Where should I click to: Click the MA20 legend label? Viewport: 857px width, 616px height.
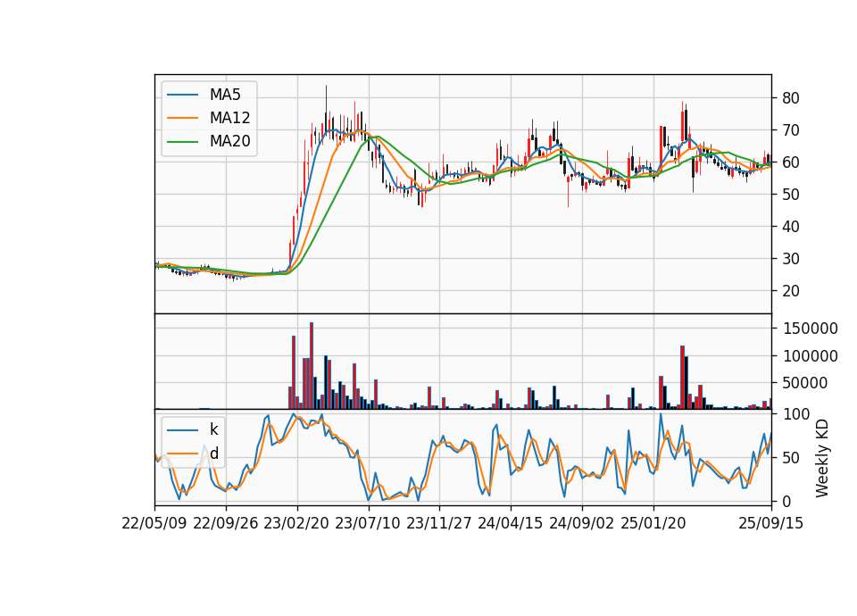(x=229, y=141)
